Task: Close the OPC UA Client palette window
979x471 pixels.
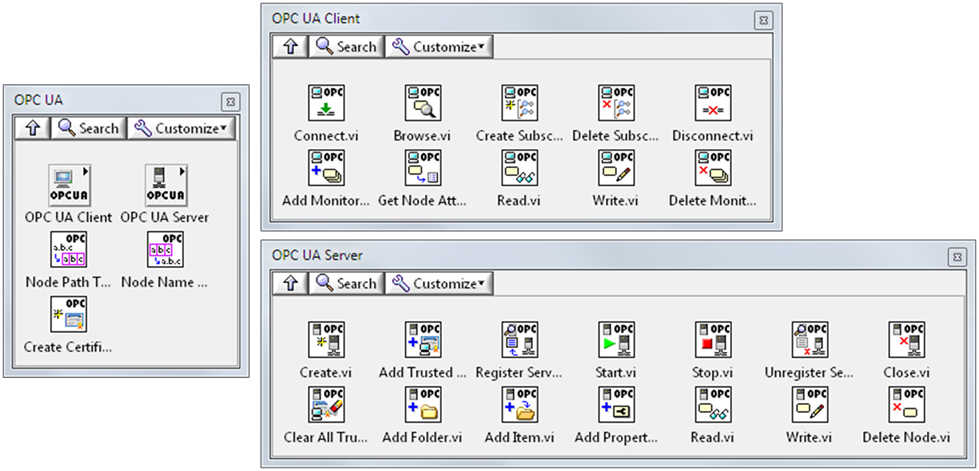Action: click(x=762, y=19)
